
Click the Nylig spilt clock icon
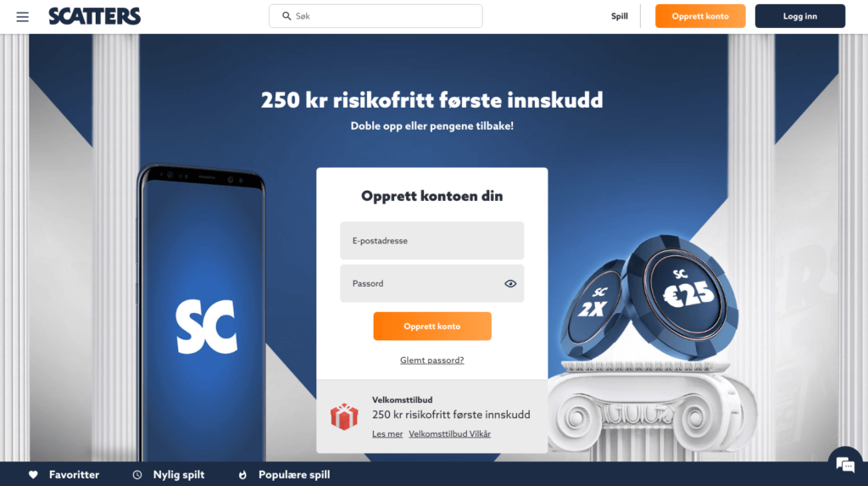(x=137, y=475)
